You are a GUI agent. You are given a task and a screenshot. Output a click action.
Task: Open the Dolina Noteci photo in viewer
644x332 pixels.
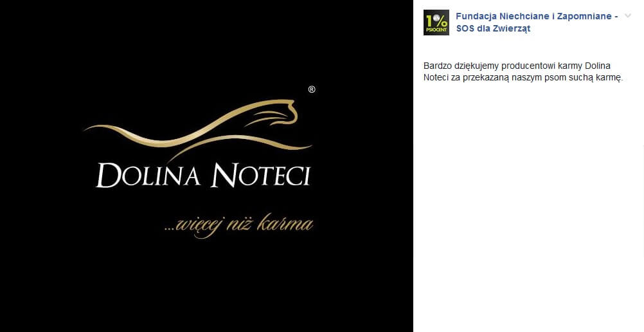206,166
